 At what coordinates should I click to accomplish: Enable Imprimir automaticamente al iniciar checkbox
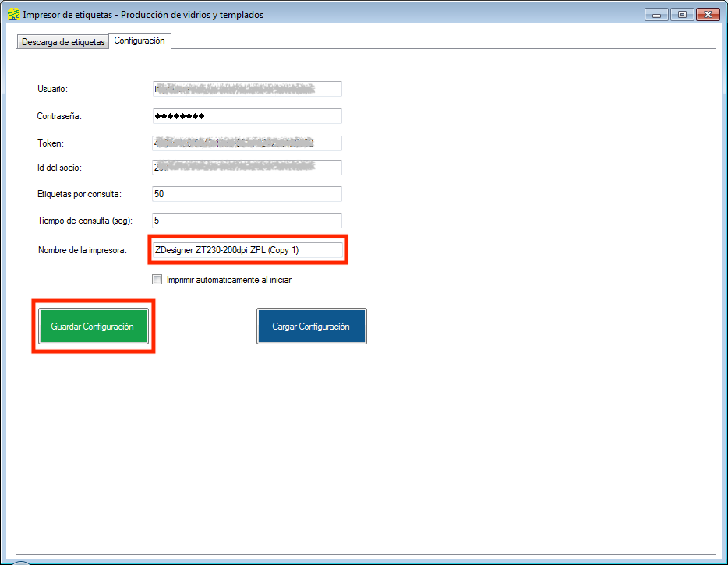pyautogui.click(x=157, y=280)
